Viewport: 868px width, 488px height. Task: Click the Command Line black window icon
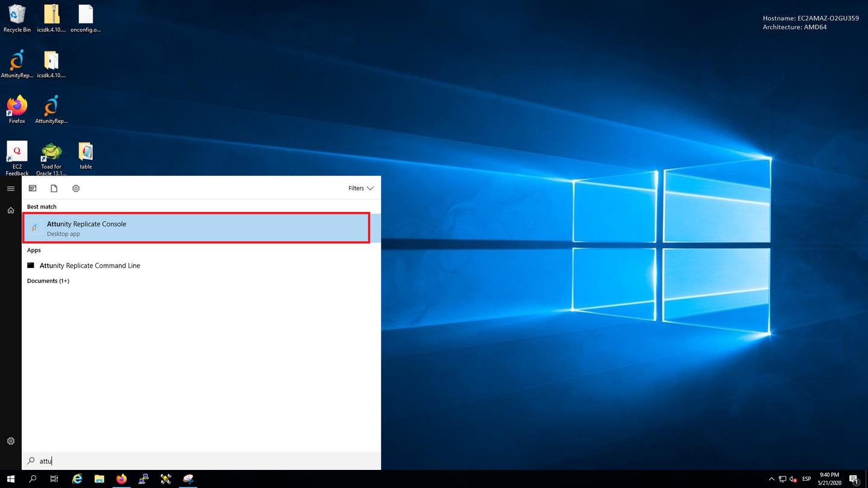[31, 265]
